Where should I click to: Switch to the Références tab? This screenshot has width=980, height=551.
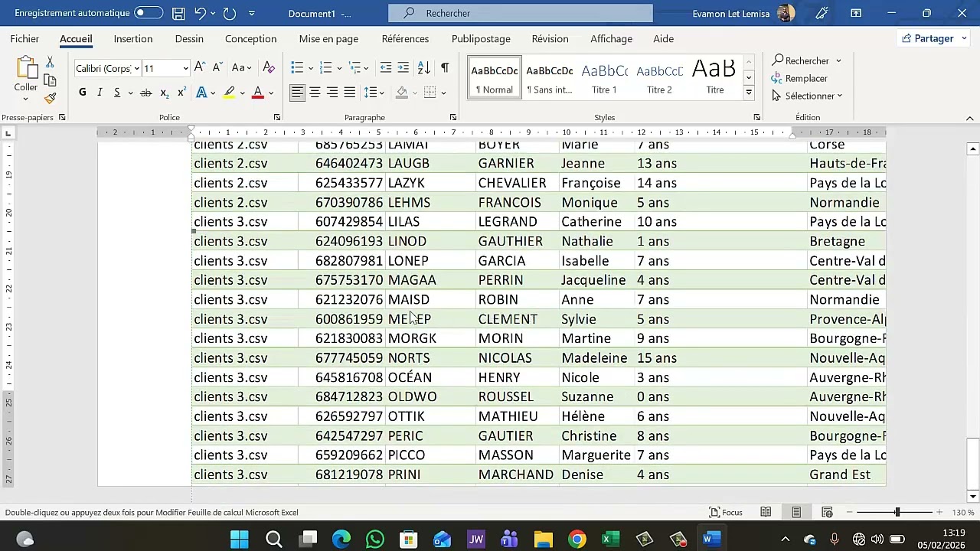pyautogui.click(x=405, y=39)
